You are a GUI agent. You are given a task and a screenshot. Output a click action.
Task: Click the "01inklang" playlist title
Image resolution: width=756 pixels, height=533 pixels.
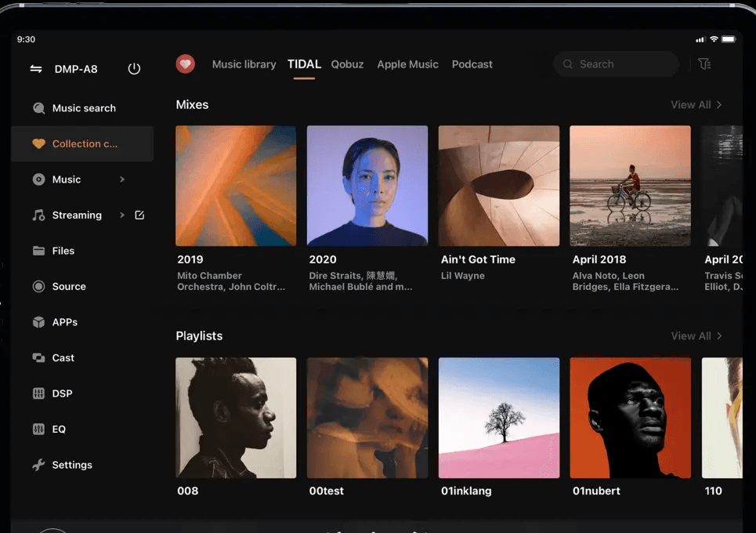pos(466,491)
